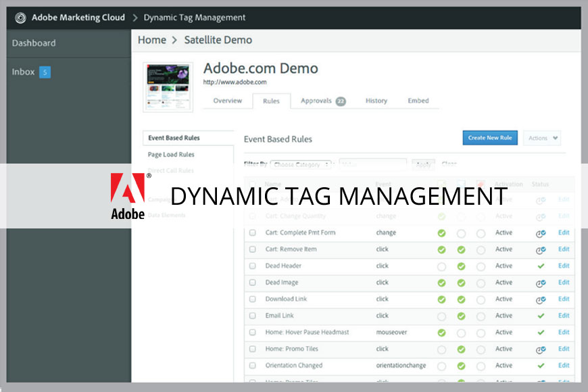Click the Approvals count badge 22

coord(341,101)
